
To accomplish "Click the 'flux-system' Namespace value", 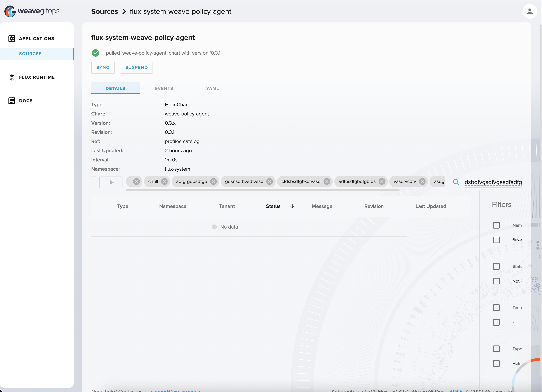I will [178, 169].
